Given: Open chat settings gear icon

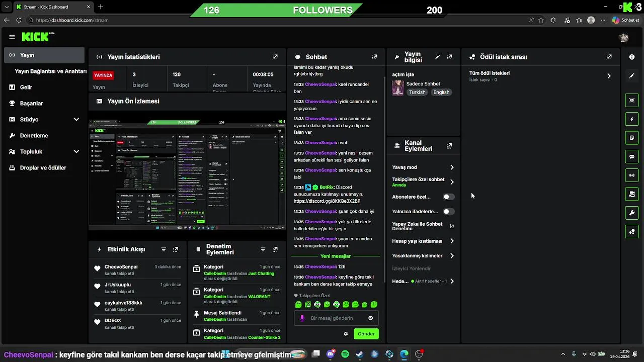Looking at the screenshot, I should tap(346, 334).
